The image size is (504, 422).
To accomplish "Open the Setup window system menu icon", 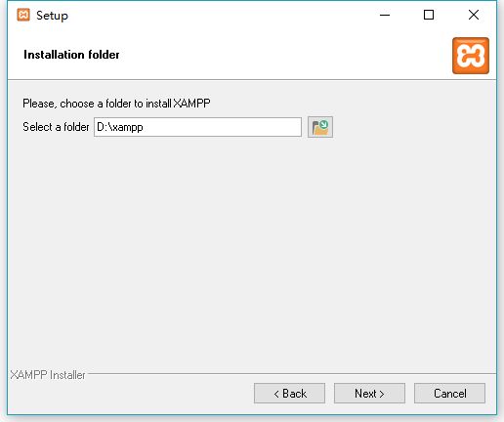I will [23, 15].
